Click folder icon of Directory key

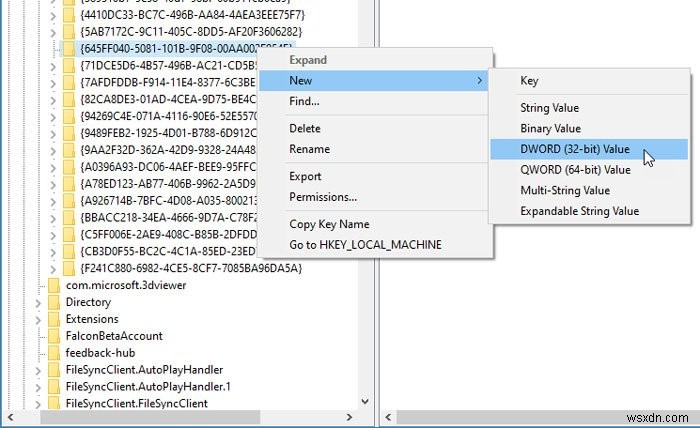54,302
